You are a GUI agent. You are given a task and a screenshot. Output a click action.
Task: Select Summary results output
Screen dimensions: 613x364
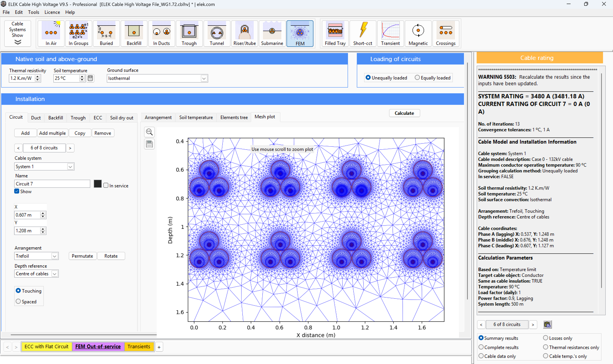pos(498,338)
